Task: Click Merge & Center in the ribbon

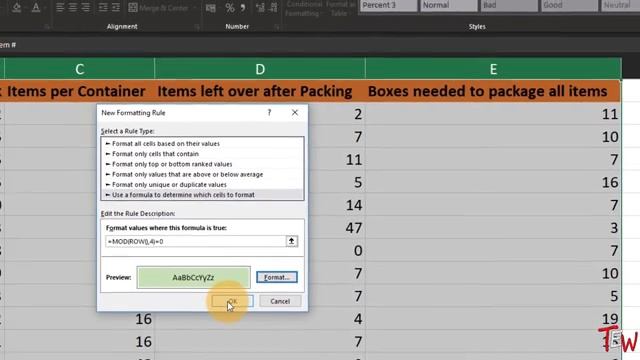Action: click(158, 8)
